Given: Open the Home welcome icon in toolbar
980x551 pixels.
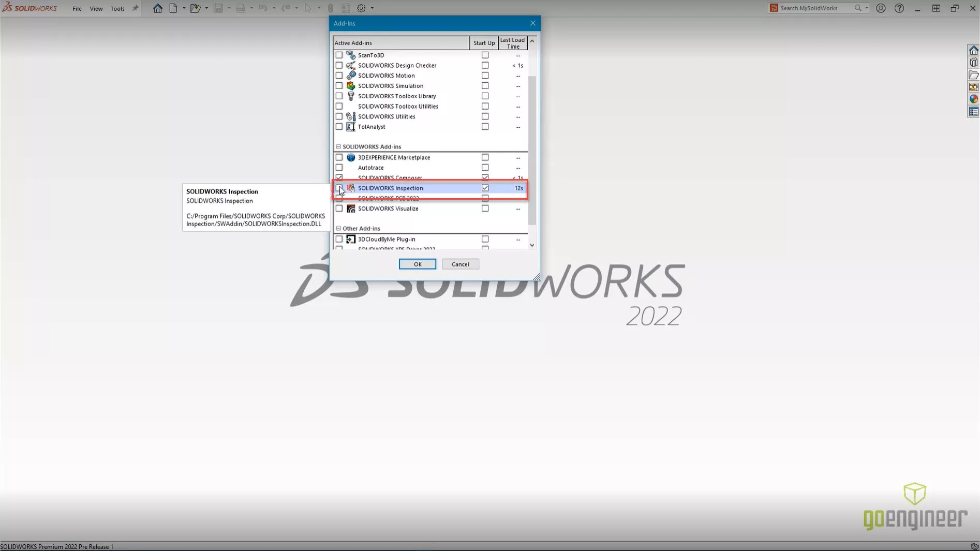Looking at the screenshot, I should point(158,8).
